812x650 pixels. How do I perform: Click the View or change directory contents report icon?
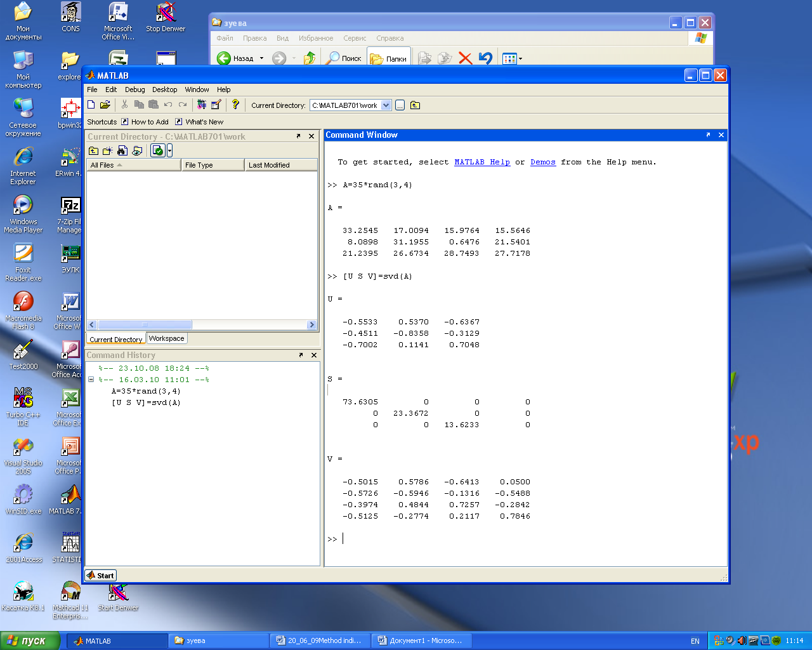(137, 150)
